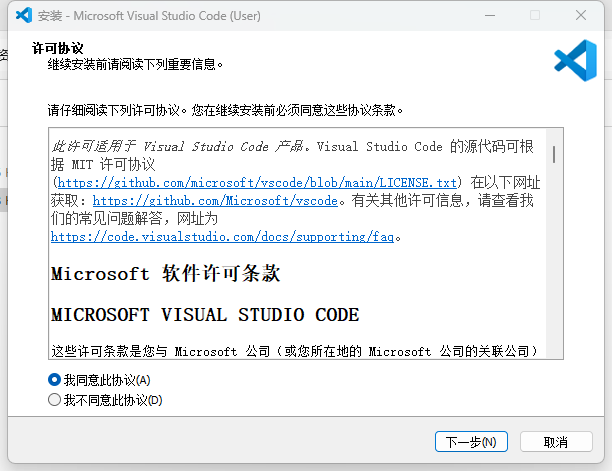Click the VS Code icon in title bar

24,16
